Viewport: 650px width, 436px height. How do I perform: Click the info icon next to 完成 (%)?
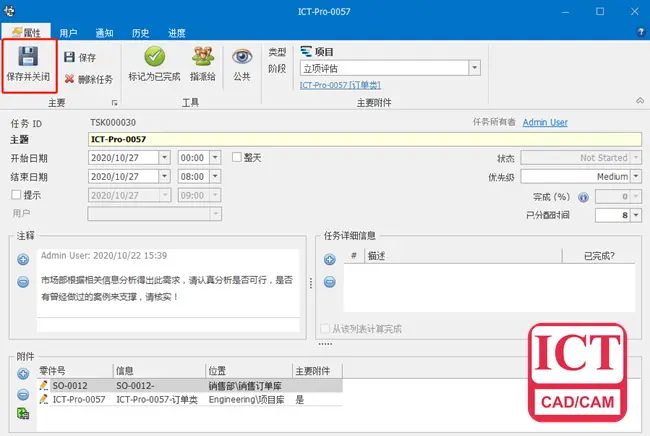[583, 197]
